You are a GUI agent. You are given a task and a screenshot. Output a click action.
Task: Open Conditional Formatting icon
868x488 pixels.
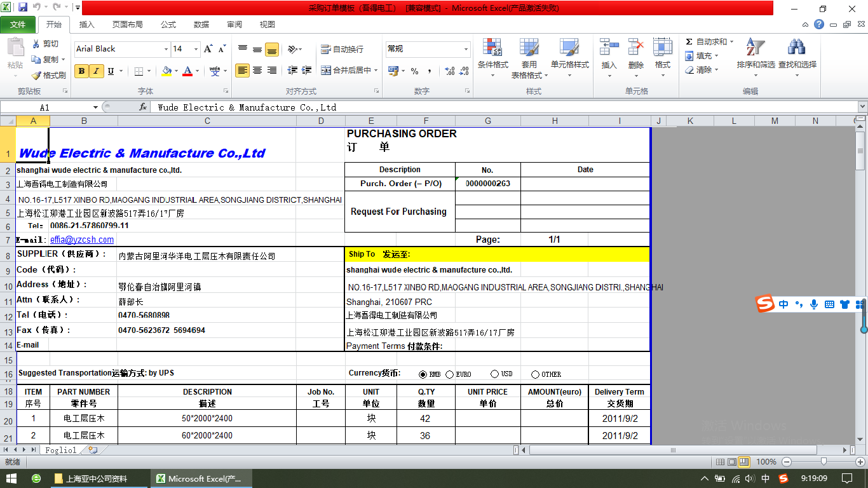(492, 48)
